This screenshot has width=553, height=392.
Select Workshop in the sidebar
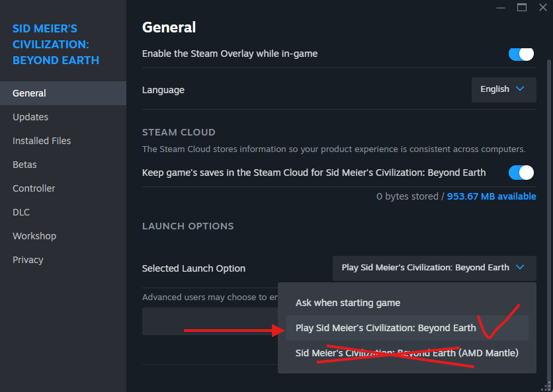point(34,236)
